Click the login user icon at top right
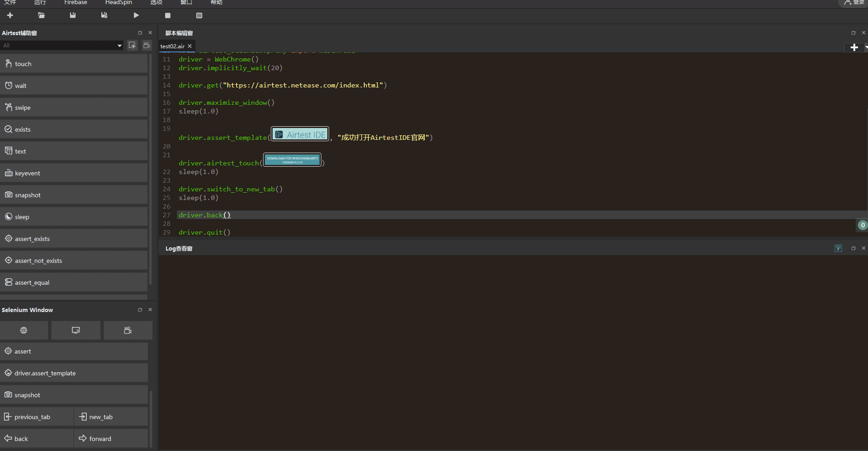The image size is (868, 451). (848, 2)
